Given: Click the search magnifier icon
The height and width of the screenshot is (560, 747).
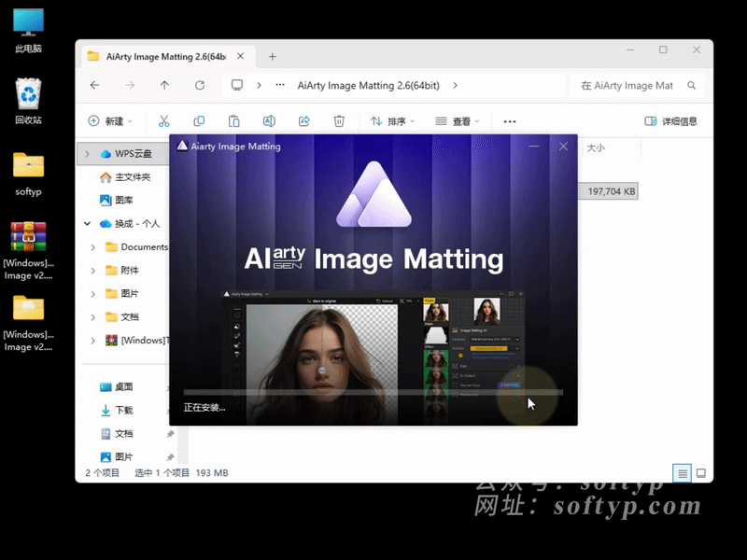Looking at the screenshot, I should pyautogui.click(x=691, y=86).
